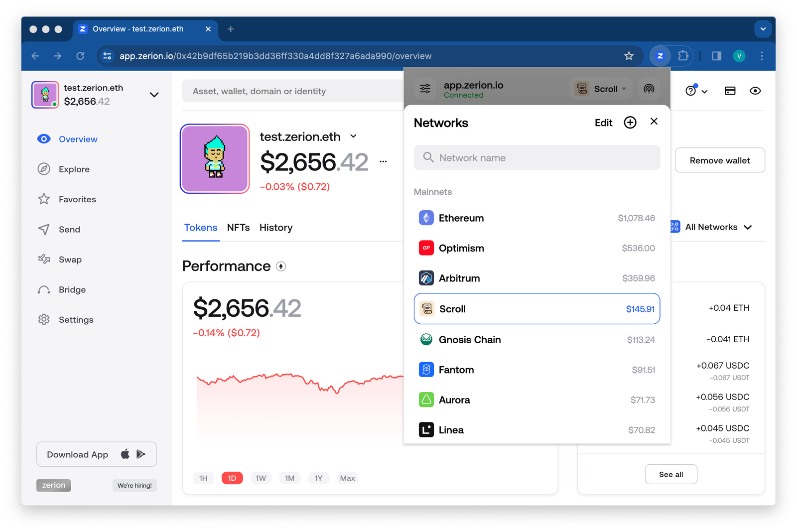Switch to the NFTs tab
The width and height of the screenshot is (797, 532).
(238, 228)
